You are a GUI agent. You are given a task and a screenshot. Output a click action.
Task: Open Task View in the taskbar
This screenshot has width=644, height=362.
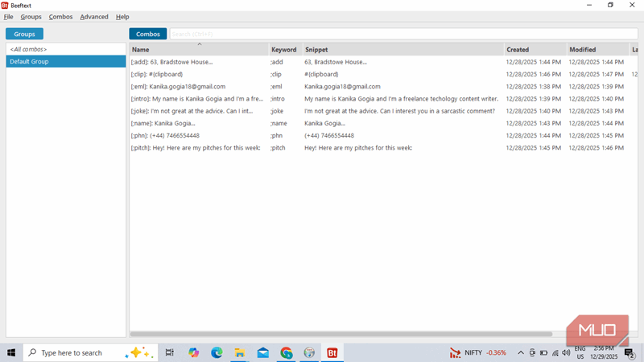(170, 352)
